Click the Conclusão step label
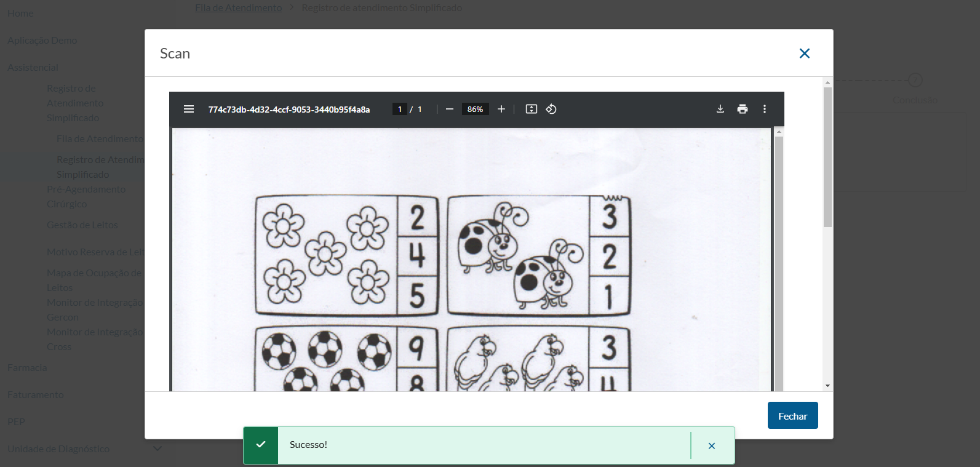 click(x=915, y=100)
